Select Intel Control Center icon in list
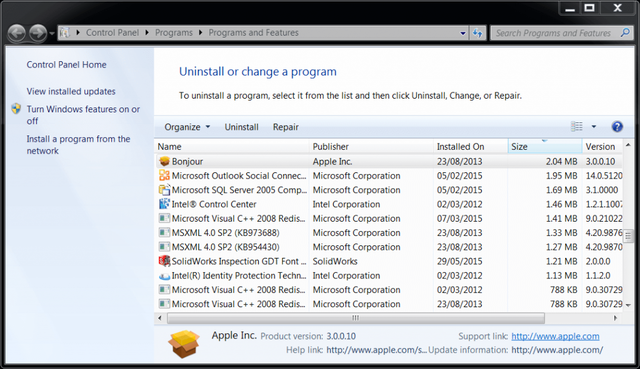 tap(164, 204)
